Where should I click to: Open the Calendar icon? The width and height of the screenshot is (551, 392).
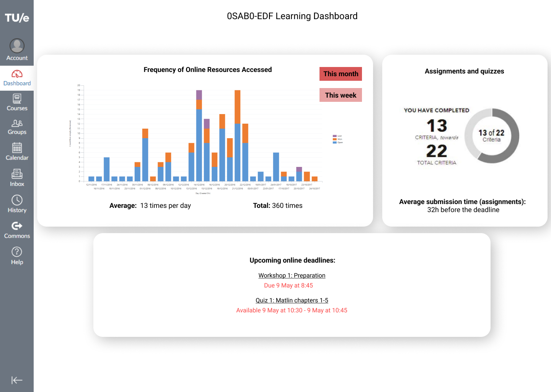click(x=17, y=148)
